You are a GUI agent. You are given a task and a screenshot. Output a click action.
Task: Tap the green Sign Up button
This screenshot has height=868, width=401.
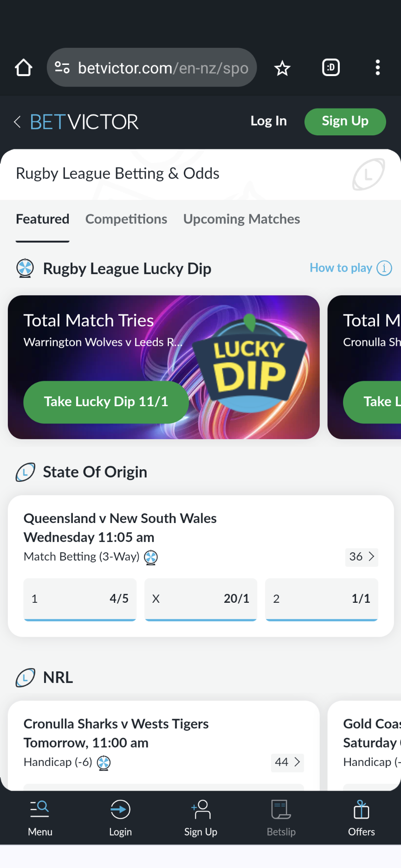click(x=344, y=121)
